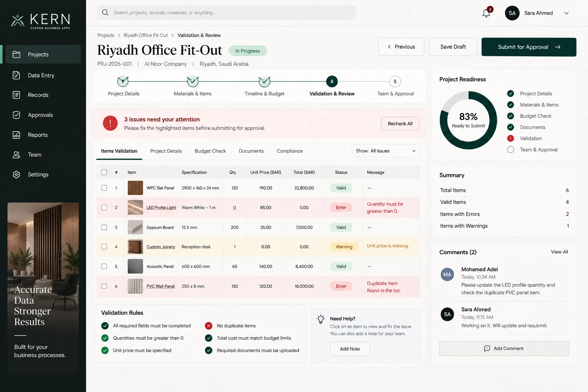
Task: Click the Approvals checkmark icon
Action: pos(16,115)
